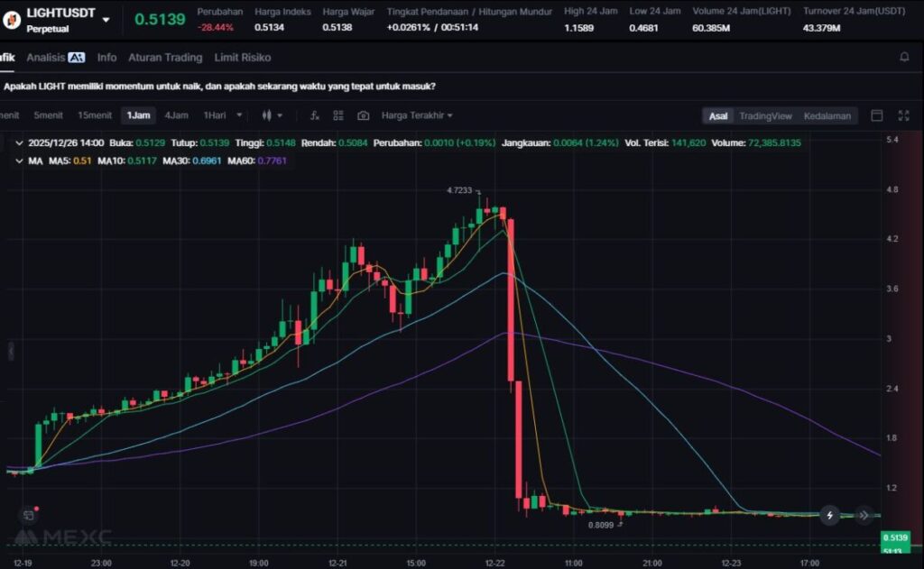Select the 15menit timeframe
Screen dimensions: 924x569
click(x=95, y=115)
